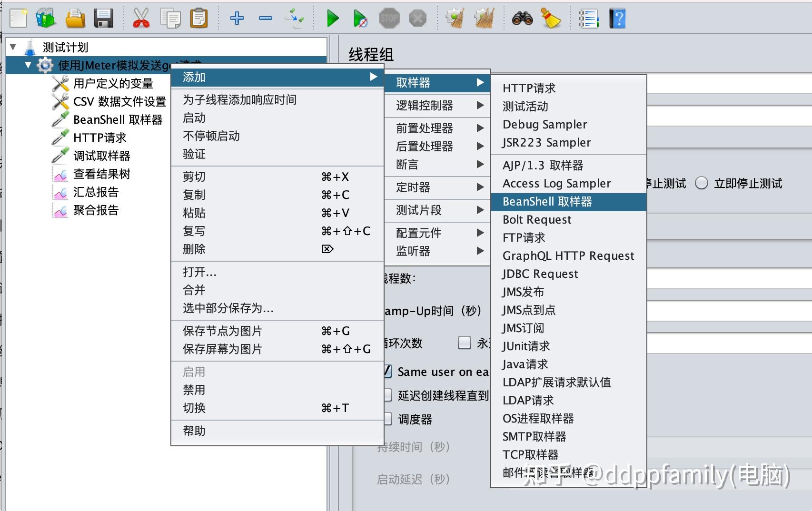Collapse the 测试计划 tree node

[x=13, y=47]
